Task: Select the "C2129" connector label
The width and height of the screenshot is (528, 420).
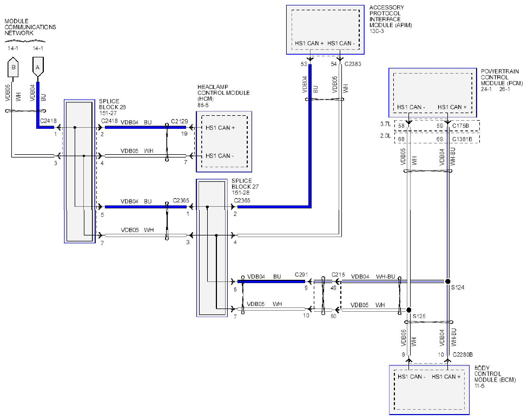Action: (x=179, y=121)
